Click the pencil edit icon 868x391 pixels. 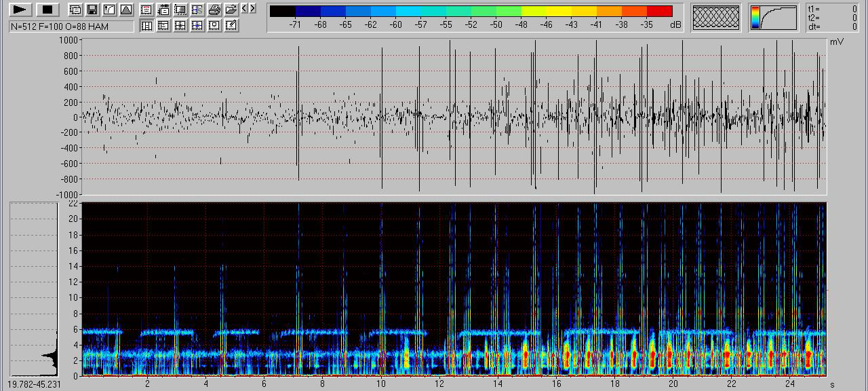coord(231,26)
